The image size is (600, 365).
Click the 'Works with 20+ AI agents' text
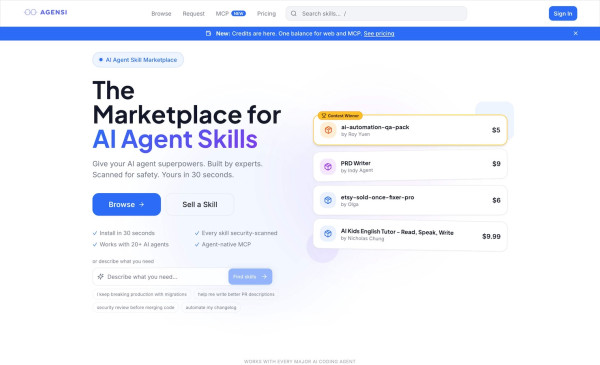(134, 244)
